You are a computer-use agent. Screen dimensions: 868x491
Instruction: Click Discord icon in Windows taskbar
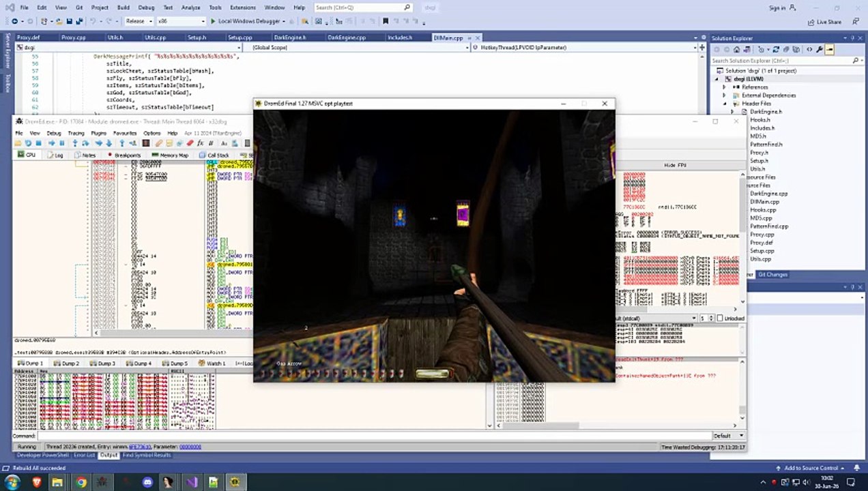point(147,482)
